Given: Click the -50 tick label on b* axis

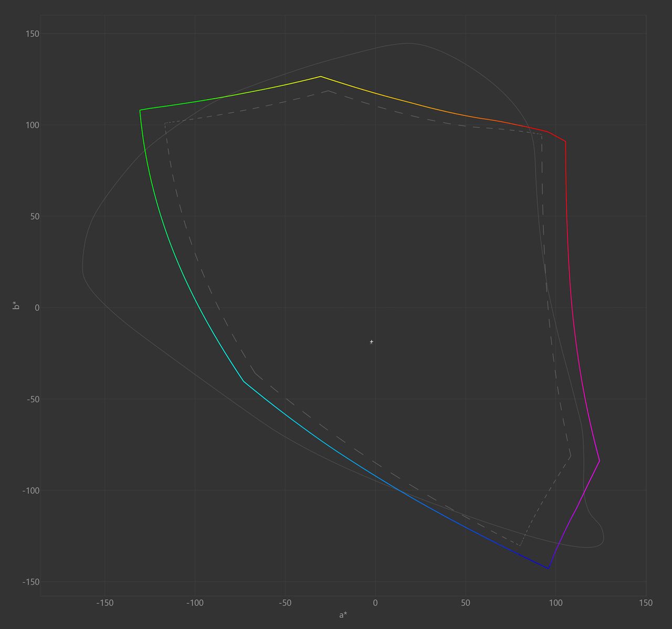Looking at the screenshot, I should 33,399.
